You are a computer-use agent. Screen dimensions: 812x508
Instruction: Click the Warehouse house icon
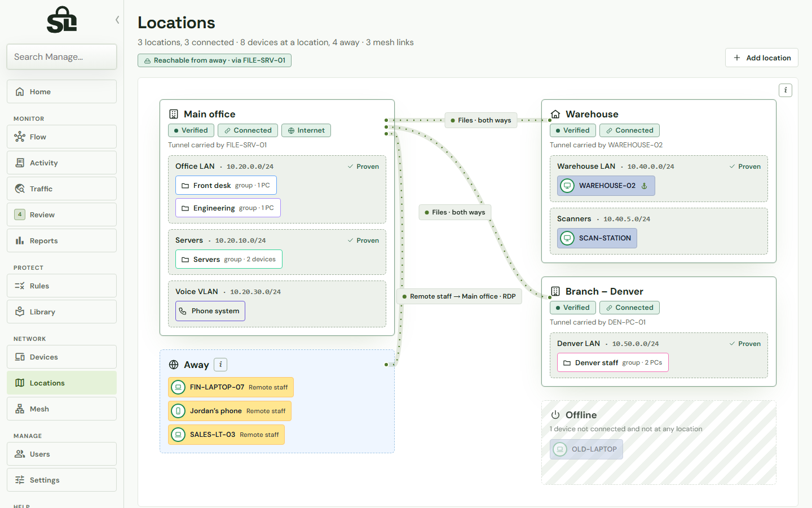(555, 114)
